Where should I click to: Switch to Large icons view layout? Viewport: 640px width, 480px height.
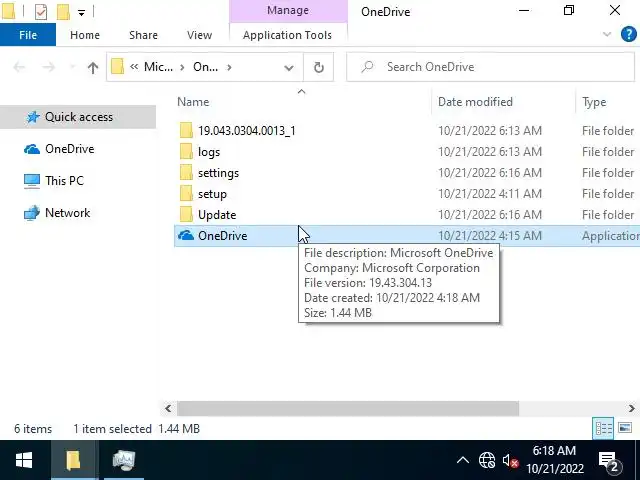click(x=625, y=428)
